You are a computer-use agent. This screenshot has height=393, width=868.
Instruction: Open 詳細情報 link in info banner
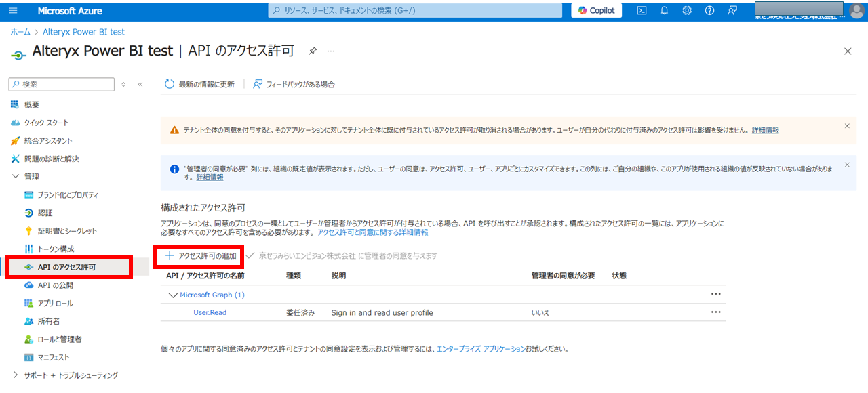click(x=210, y=178)
